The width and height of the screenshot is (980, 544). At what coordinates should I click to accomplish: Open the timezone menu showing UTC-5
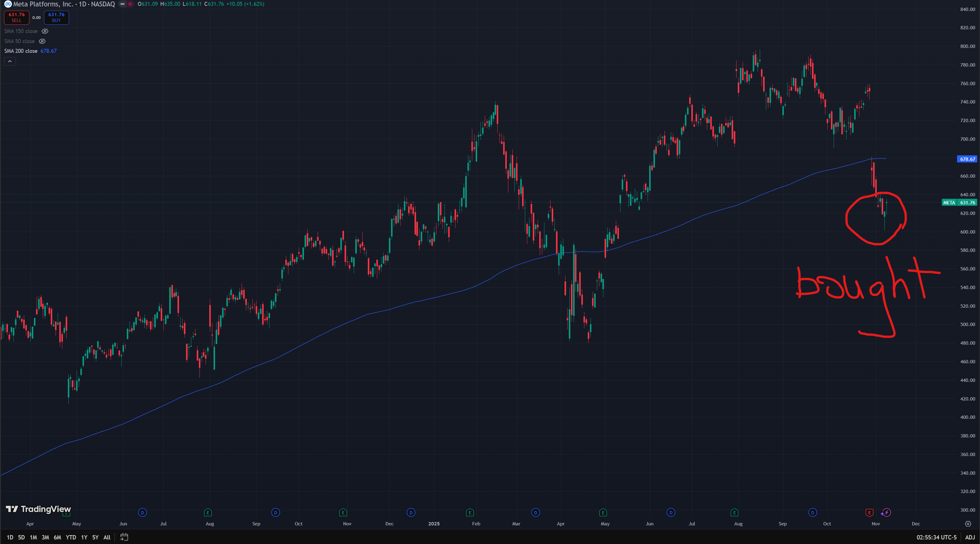click(936, 537)
